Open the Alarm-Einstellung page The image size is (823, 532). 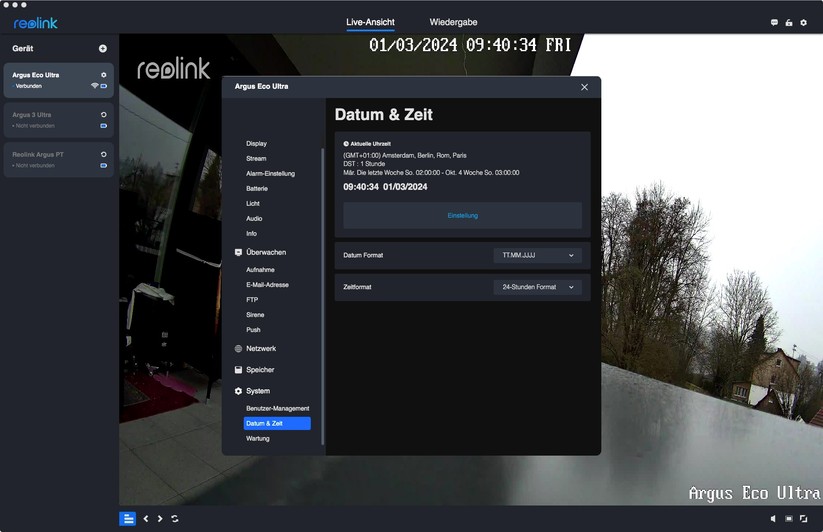[x=270, y=174]
